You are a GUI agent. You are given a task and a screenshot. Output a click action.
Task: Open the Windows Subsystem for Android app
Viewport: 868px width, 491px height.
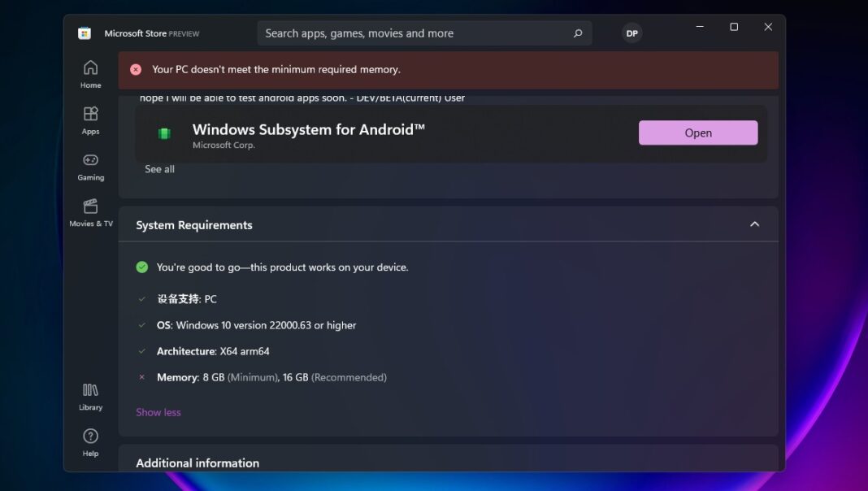pos(698,133)
